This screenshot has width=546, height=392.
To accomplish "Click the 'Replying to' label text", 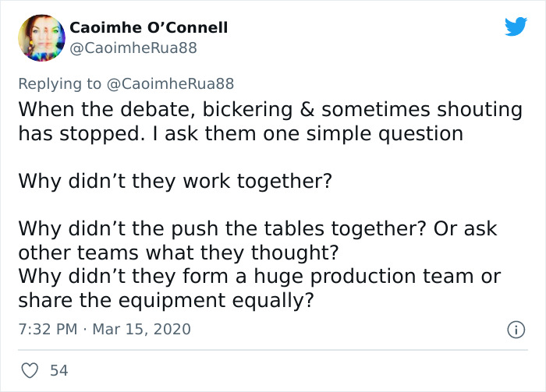I will (x=58, y=83).
